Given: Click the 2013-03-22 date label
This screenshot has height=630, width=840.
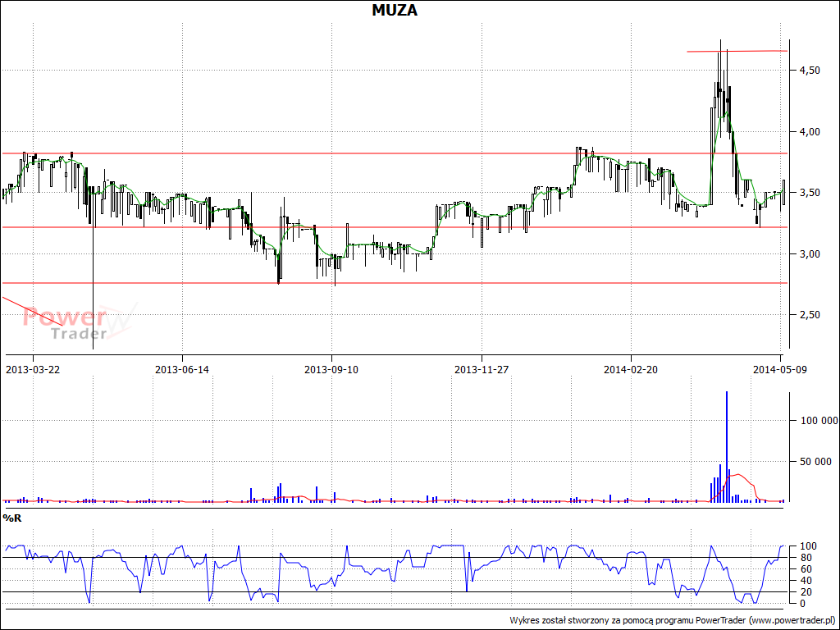Looking at the screenshot, I should (x=32, y=370).
